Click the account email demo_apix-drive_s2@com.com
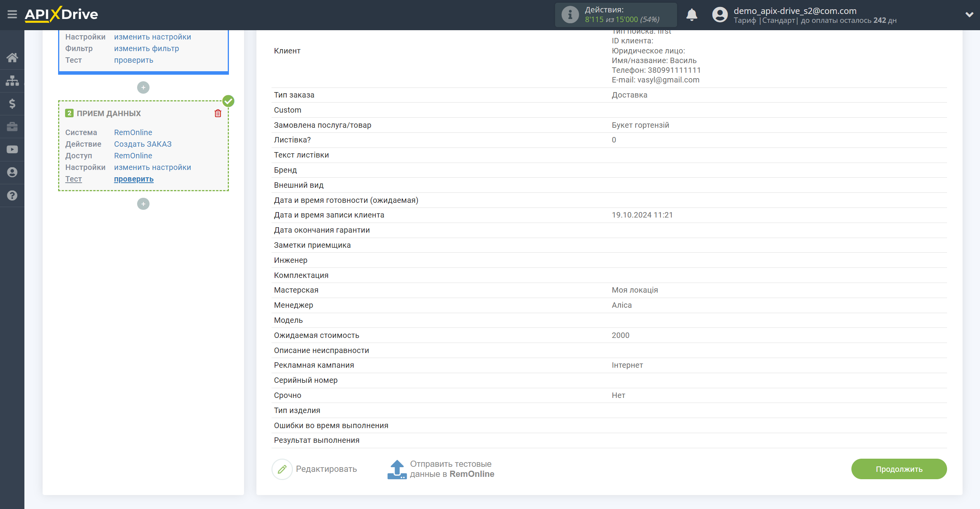 pyautogui.click(x=795, y=11)
